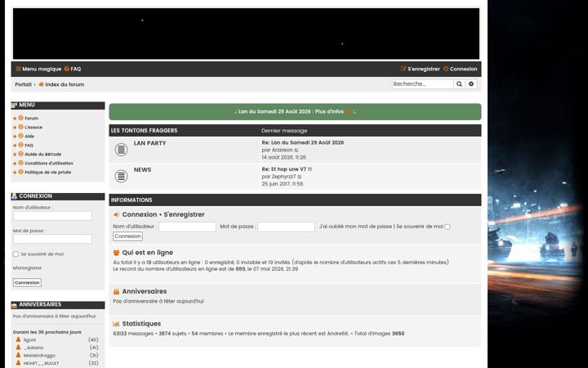Click orange icon after Plus d'infos in banner
This screenshot has width=588, height=368.
pyautogui.click(x=349, y=111)
